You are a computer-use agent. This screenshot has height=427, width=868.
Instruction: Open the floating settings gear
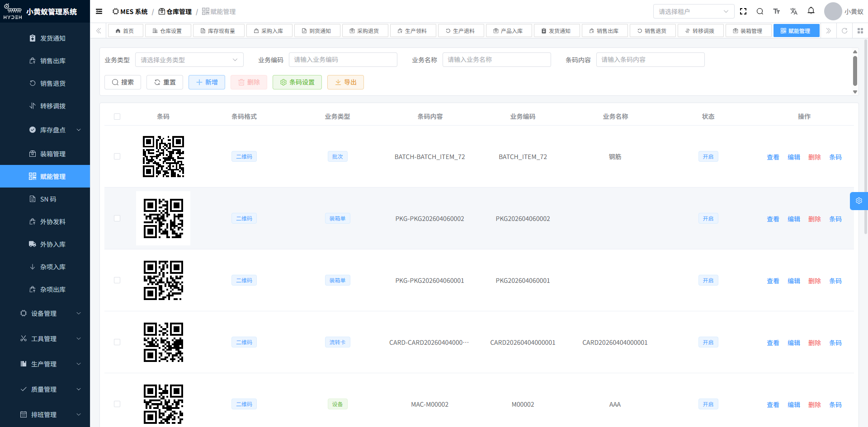[x=859, y=201]
